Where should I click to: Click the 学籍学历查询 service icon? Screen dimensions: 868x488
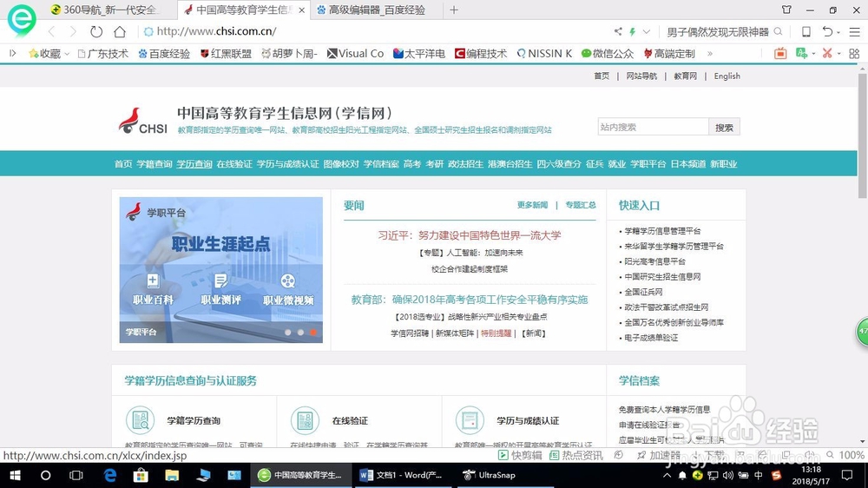[140, 420]
